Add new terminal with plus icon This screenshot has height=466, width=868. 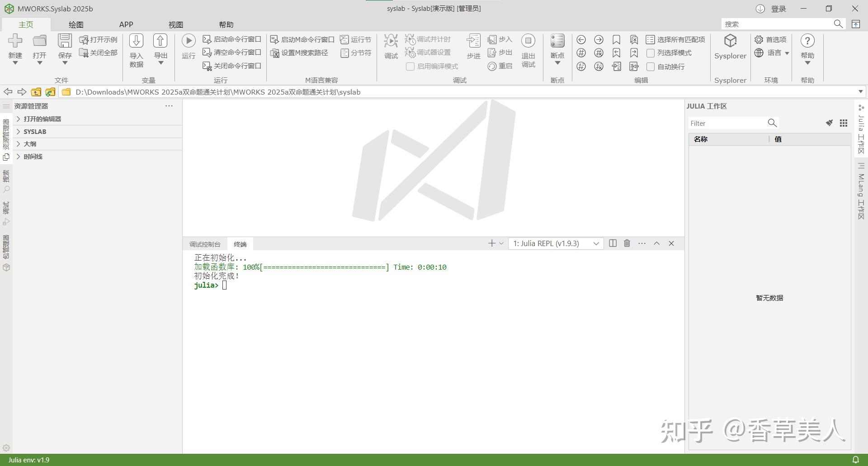[492, 243]
